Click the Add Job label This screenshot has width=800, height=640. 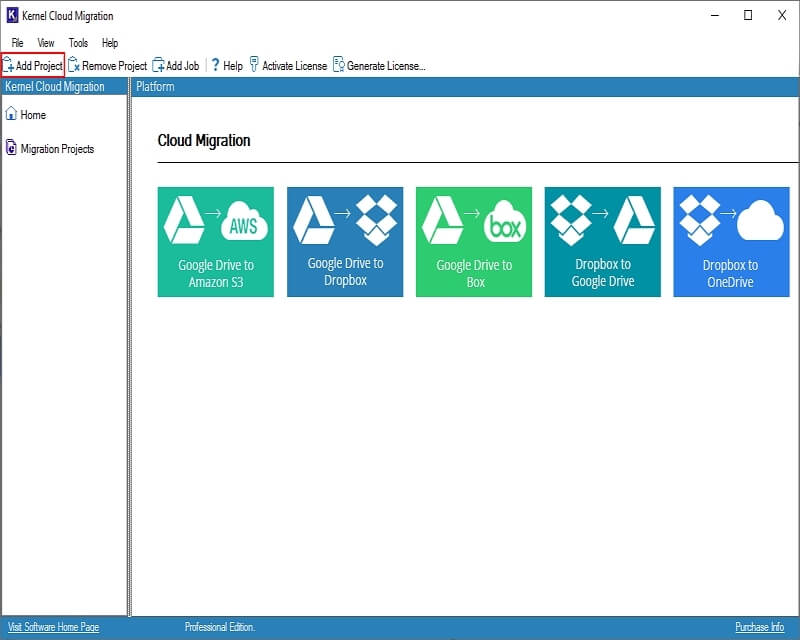click(183, 66)
